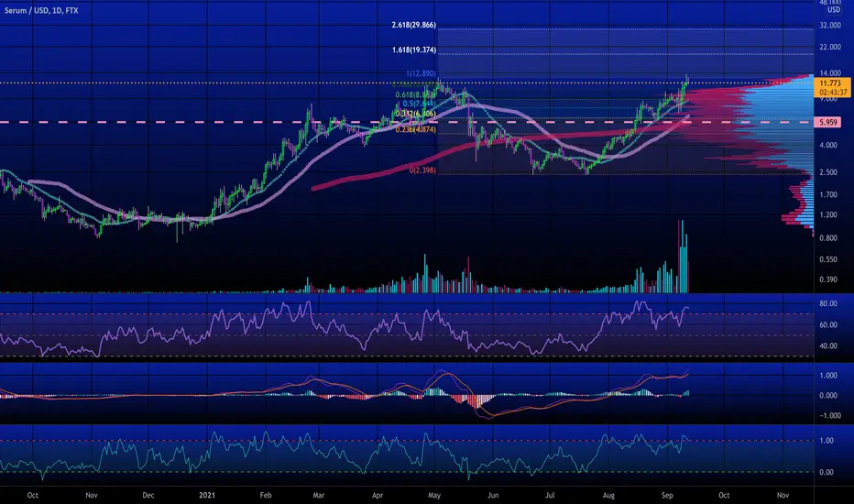Click 4.000 on the price axis
The image size is (854, 504).
[x=828, y=145]
